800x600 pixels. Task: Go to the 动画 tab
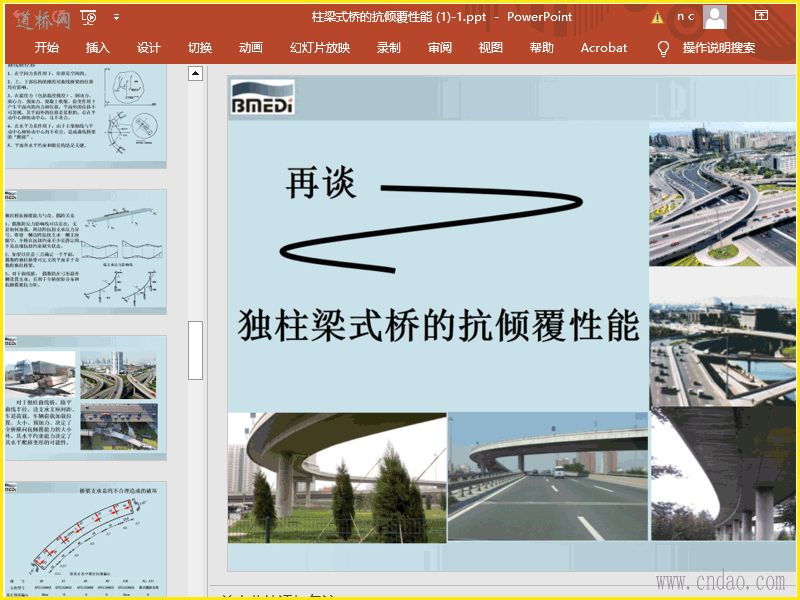click(x=251, y=48)
